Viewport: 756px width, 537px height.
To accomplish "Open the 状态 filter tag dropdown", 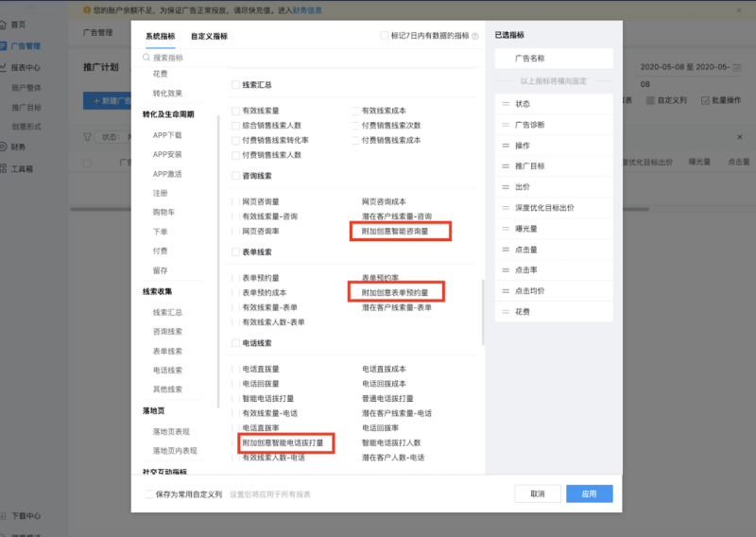I will [112, 137].
